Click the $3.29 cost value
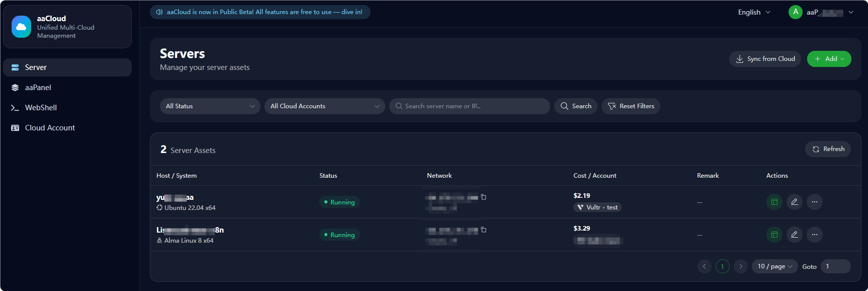 click(582, 228)
